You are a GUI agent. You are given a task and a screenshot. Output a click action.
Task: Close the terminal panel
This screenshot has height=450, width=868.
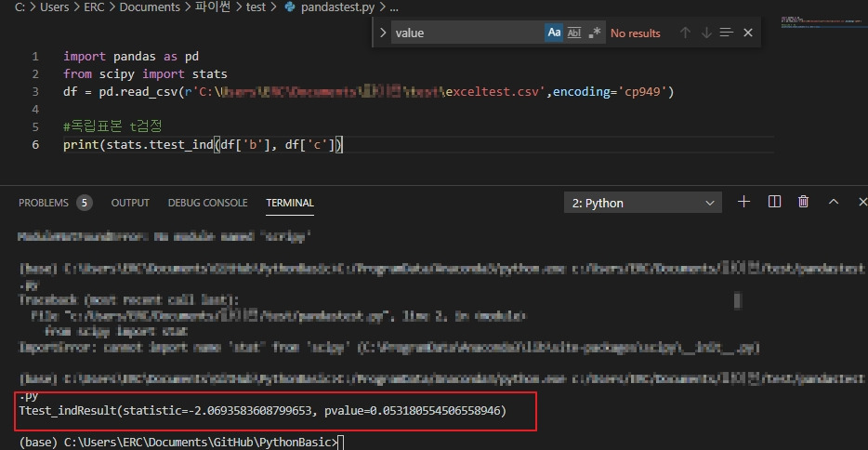861,202
